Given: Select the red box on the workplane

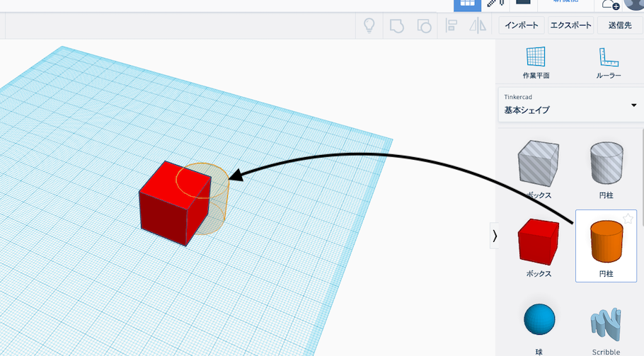Looking at the screenshot, I should (174, 204).
